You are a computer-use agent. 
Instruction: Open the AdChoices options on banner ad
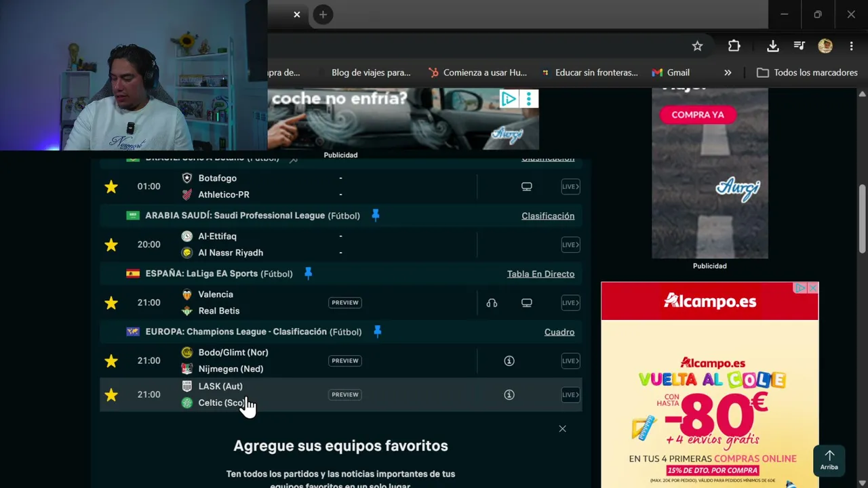529,99
